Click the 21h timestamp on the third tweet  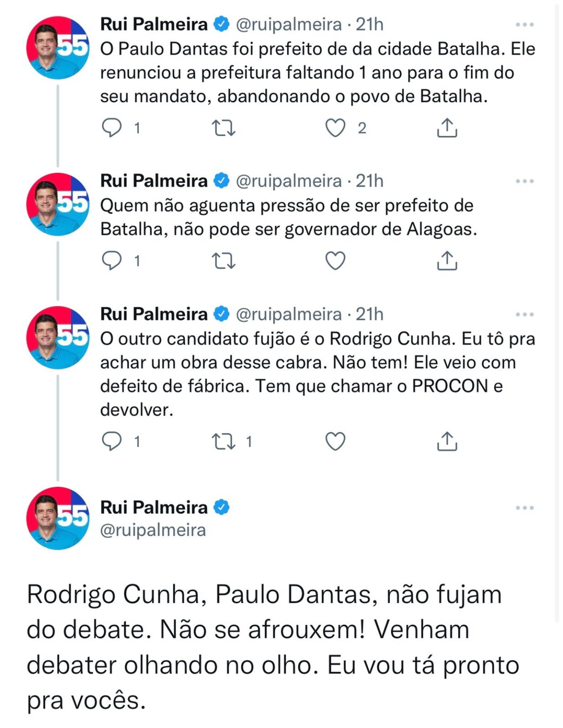369,314
